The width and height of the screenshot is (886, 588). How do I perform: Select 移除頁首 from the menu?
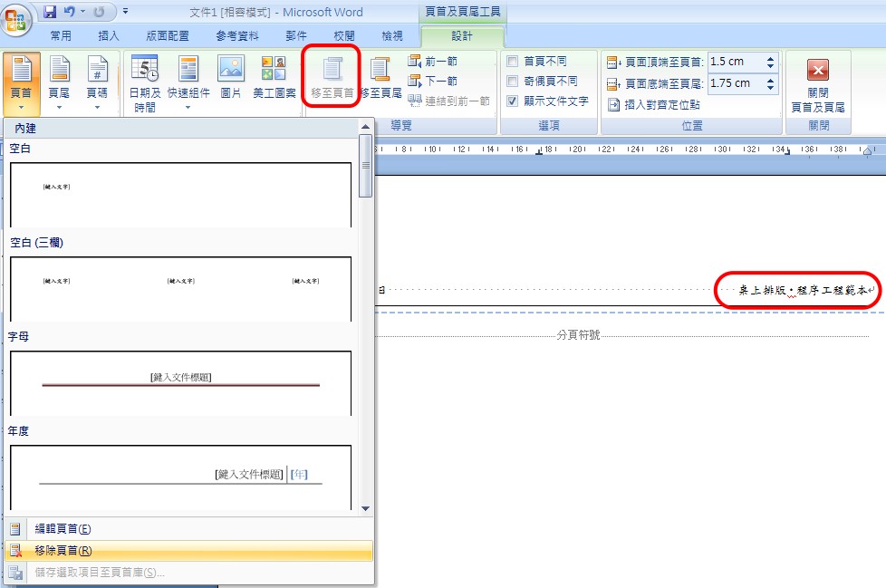pos(63,551)
